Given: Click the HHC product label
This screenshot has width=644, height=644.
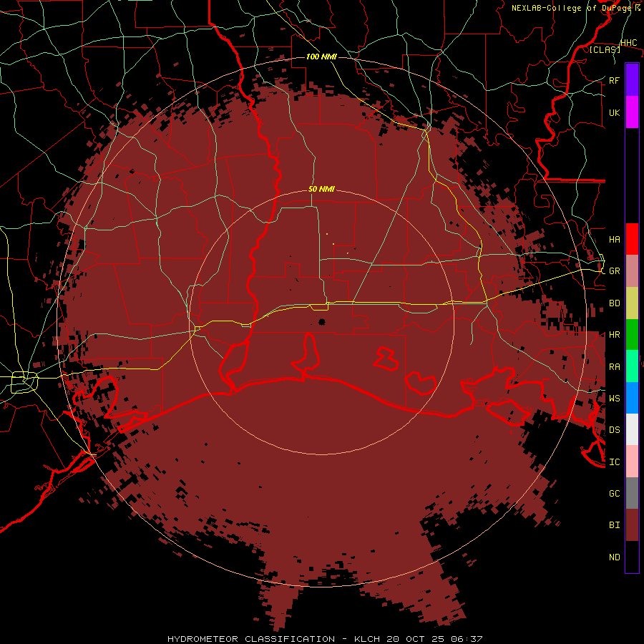Looking at the screenshot, I should point(629,43).
